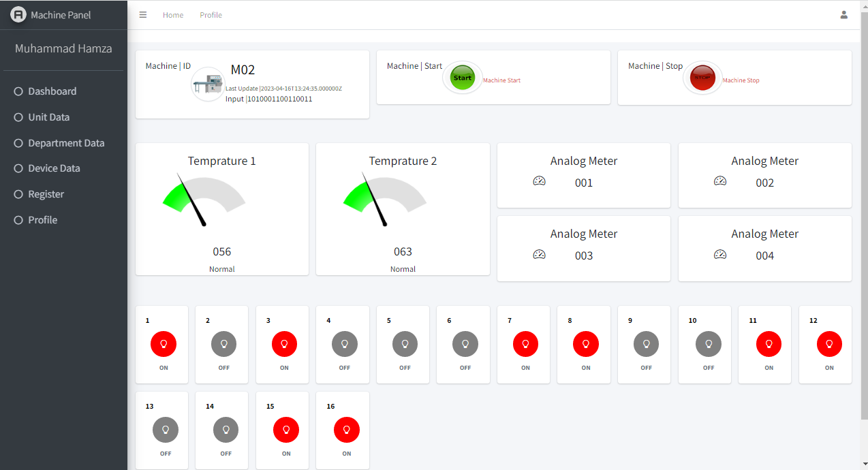The height and width of the screenshot is (470, 868).
Task: Click the circle icon beside Device Data
Action: (17, 168)
